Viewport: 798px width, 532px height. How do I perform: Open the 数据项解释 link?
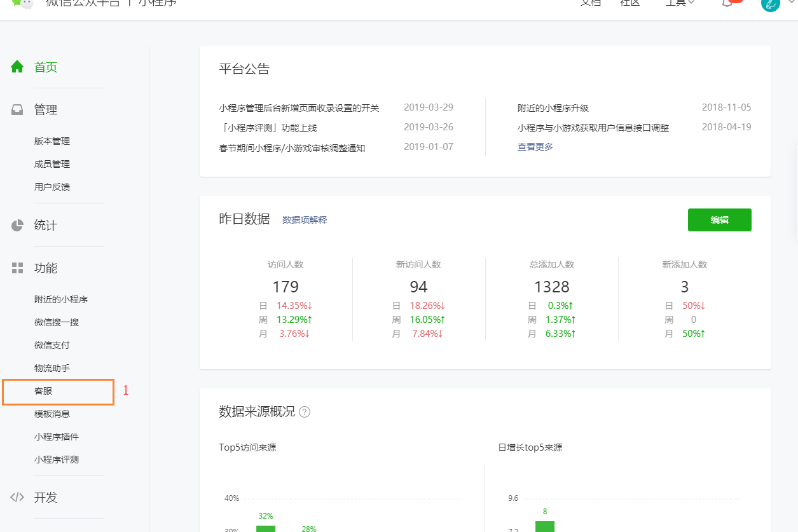[x=305, y=220]
